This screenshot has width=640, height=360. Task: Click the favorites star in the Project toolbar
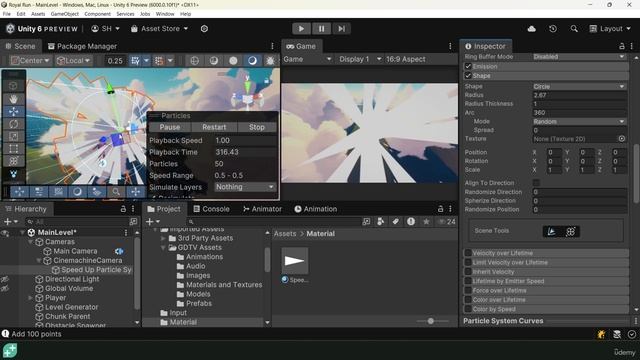pos(426,221)
